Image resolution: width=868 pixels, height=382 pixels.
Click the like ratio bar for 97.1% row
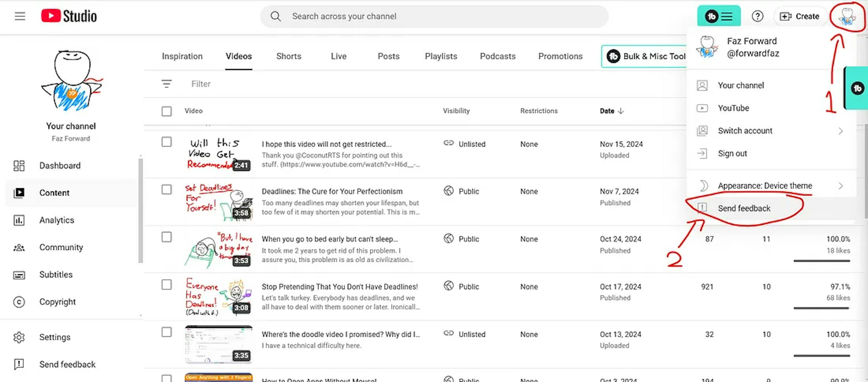click(x=821, y=308)
